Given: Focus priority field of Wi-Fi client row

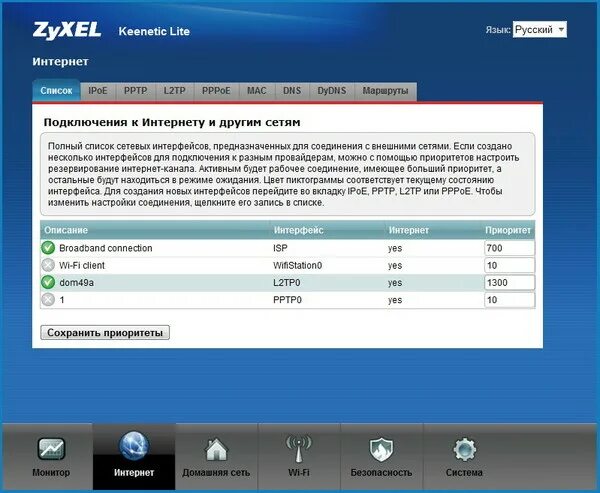Looking at the screenshot, I should pos(509,265).
